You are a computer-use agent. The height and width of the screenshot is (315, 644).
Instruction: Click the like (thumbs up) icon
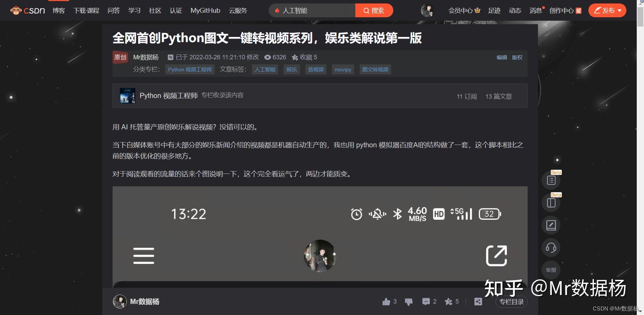point(387,301)
